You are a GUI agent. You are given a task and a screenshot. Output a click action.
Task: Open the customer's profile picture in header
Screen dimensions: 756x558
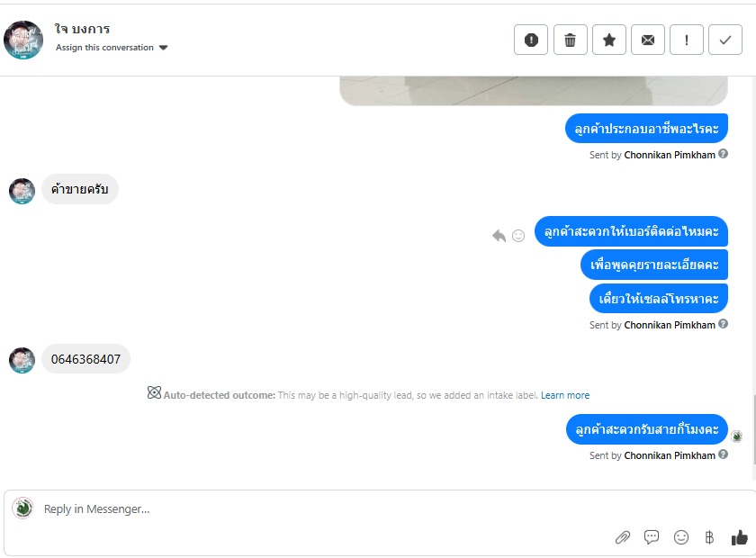point(23,40)
